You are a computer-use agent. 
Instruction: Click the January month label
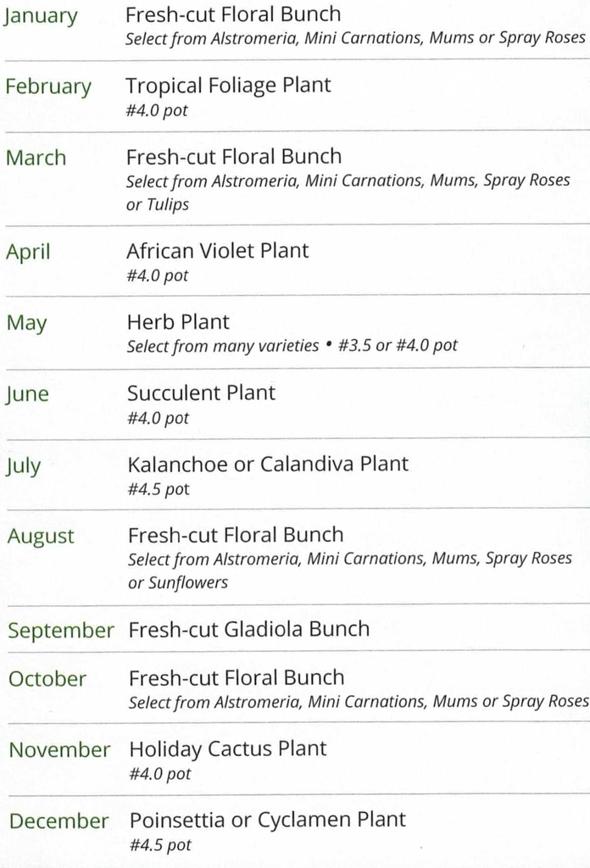coord(40,16)
